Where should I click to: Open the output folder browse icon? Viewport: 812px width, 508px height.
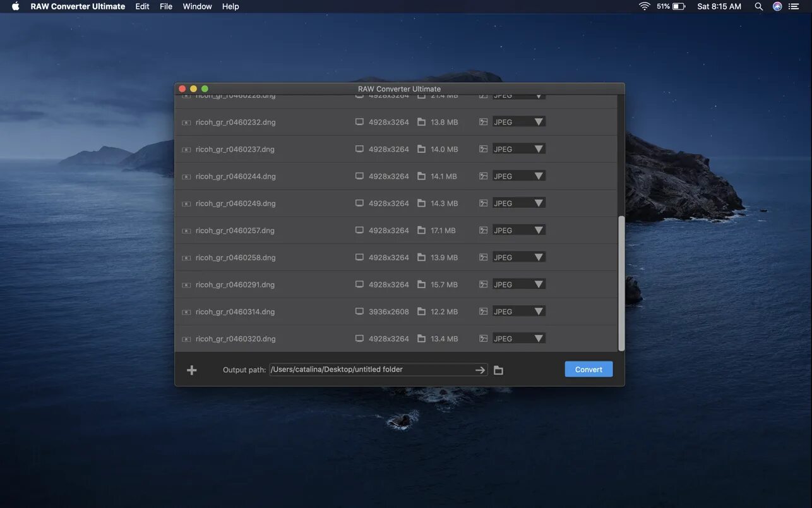coord(498,370)
